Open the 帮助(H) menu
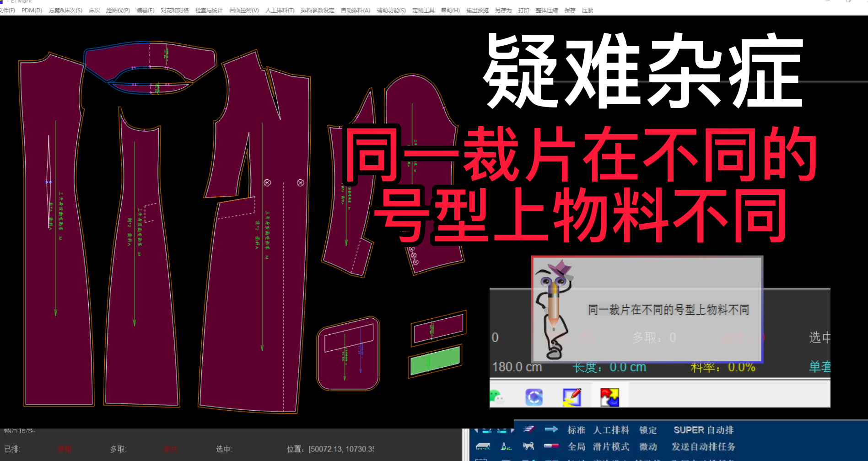The width and height of the screenshot is (868, 461). point(450,11)
